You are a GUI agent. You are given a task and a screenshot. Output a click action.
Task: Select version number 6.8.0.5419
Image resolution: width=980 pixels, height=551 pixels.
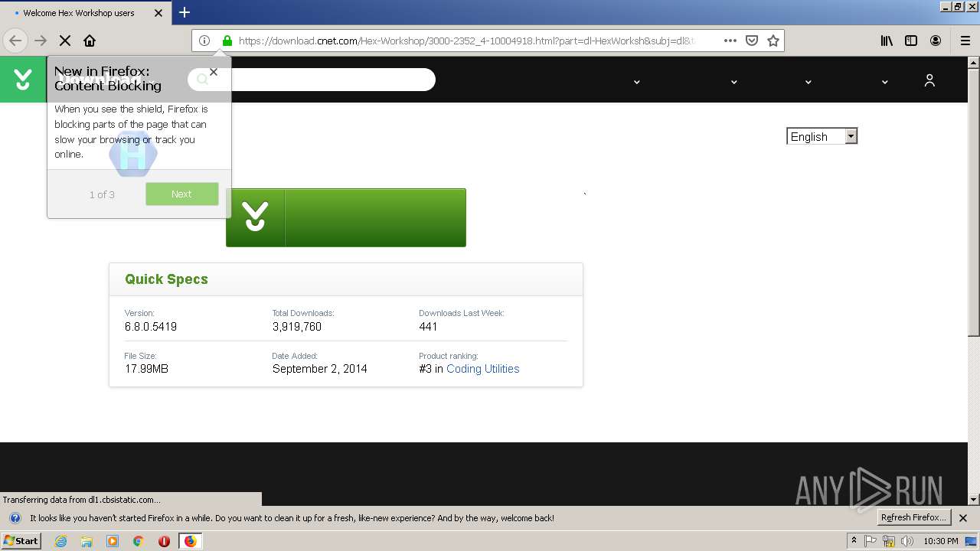pos(151,327)
